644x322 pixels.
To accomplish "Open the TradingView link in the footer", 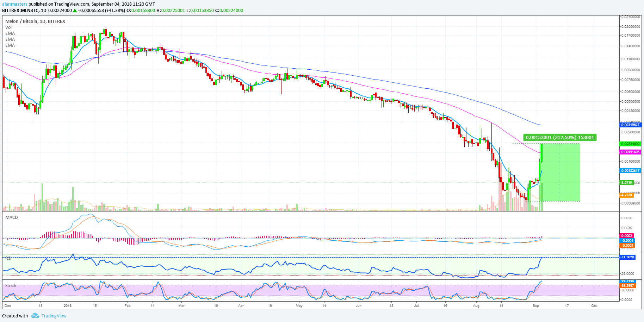I will pos(54,316).
